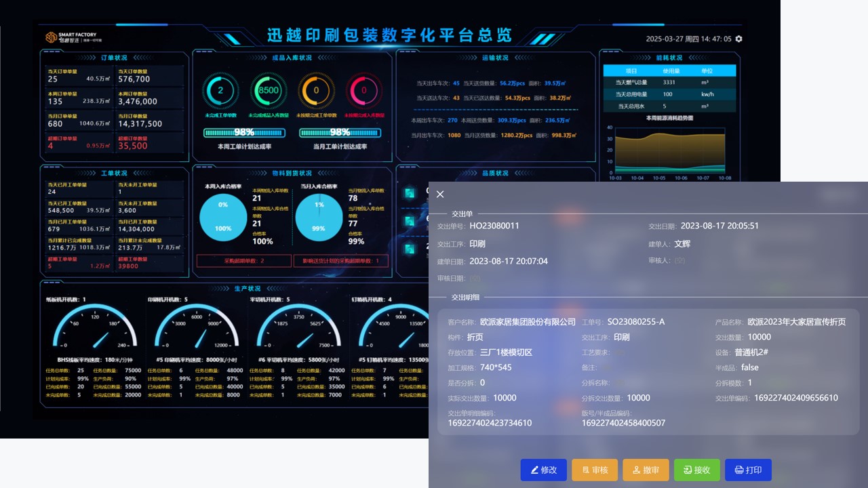Open the 影响送货计划的采购超期单数 alert
Screen dimensions: 868x488
[x=340, y=261]
